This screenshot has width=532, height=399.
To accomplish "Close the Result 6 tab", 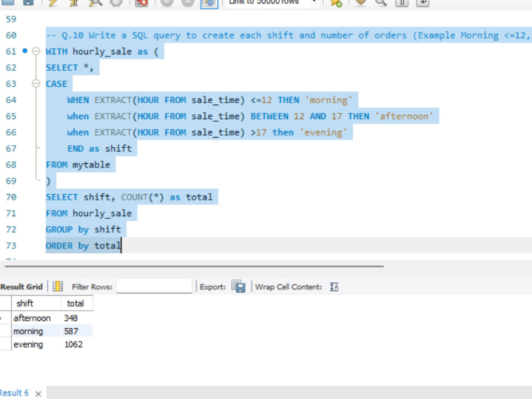I will pyautogui.click(x=38, y=394).
